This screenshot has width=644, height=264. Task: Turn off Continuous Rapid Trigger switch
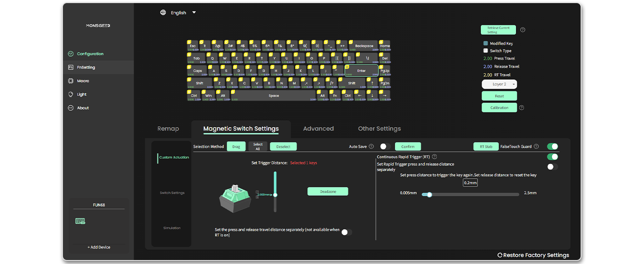click(552, 157)
